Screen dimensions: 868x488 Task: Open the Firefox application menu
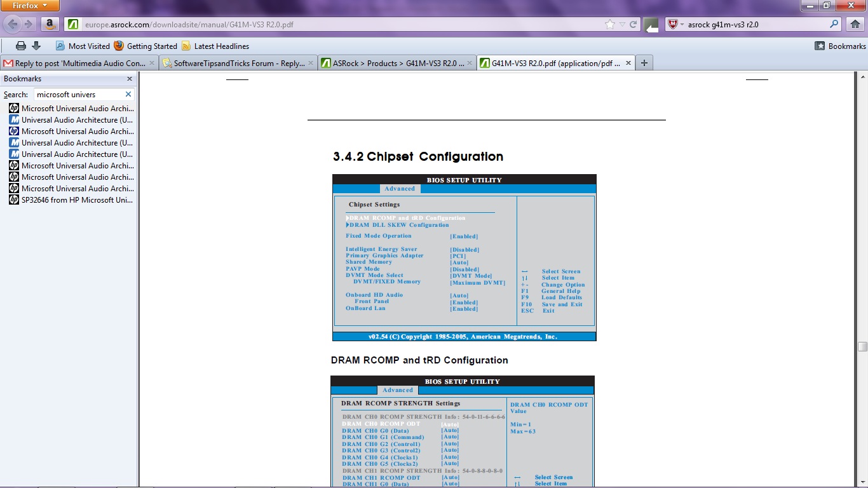[30, 6]
